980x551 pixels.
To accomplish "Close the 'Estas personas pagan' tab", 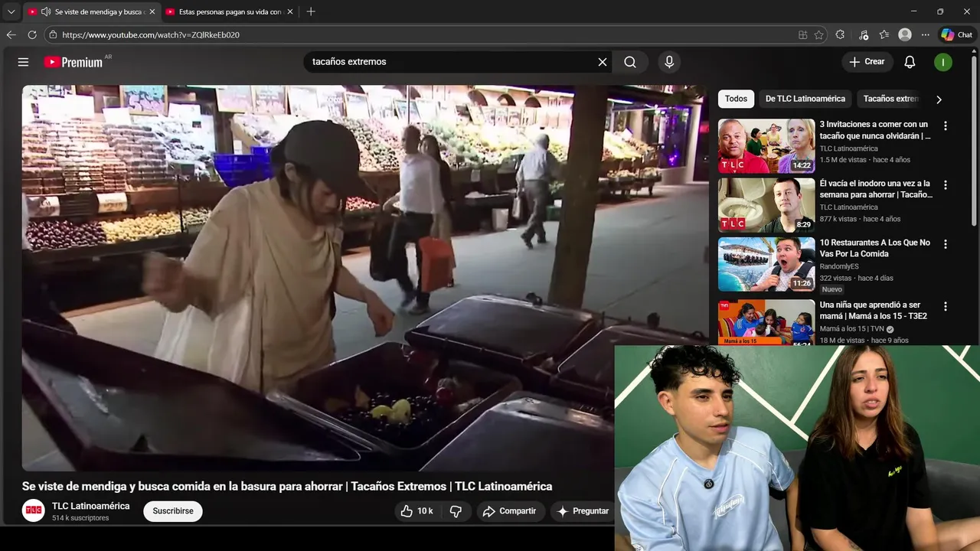I will 290,11.
